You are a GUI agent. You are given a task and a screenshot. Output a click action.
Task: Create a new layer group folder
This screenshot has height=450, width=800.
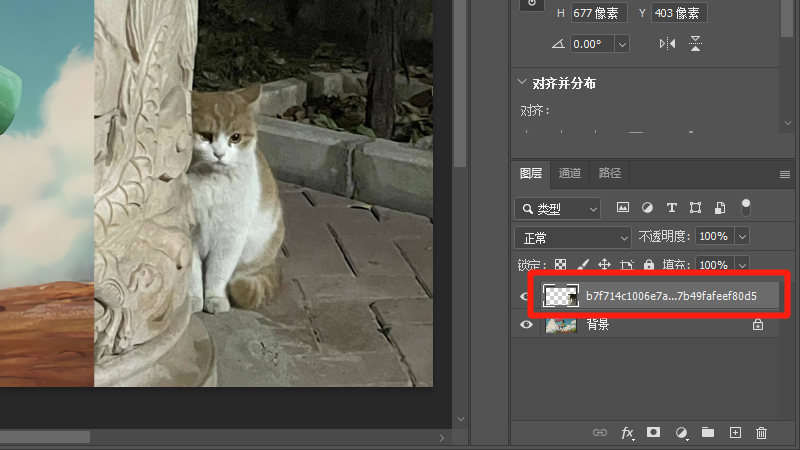(x=708, y=433)
